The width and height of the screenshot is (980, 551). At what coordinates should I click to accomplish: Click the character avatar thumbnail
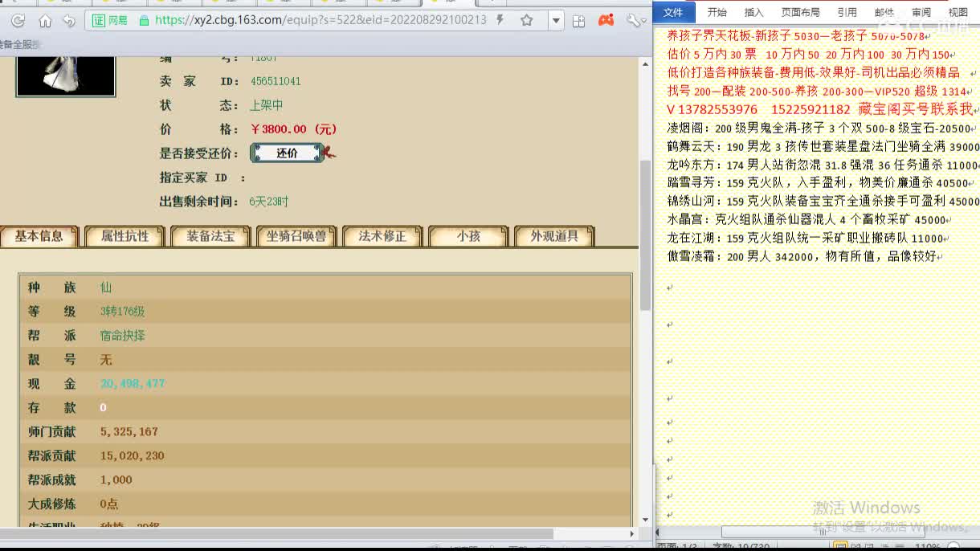66,76
